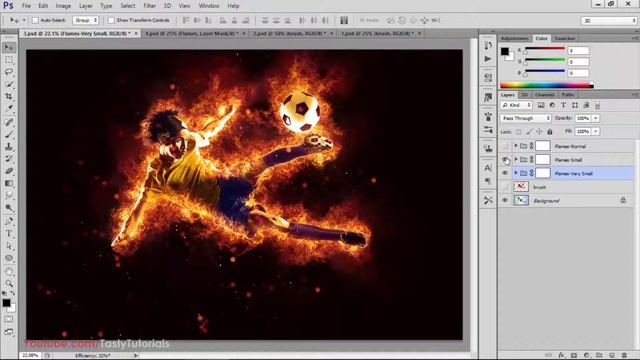The height and width of the screenshot is (360, 640).
Task: Expand the Flames-Normal group
Action: tap(516, 146)
